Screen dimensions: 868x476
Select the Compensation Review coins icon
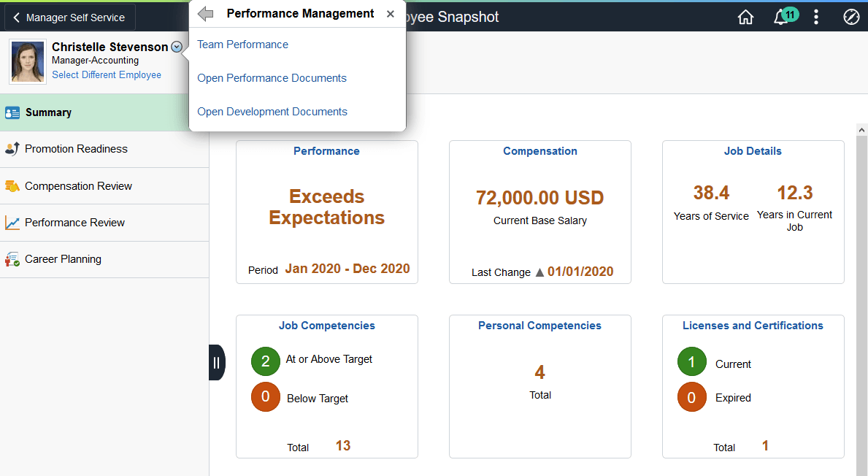coord(12,185)
